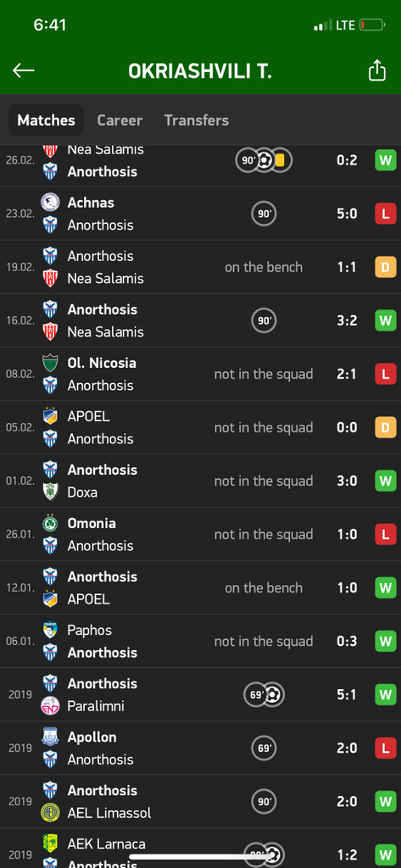The width and height of the screenshot is (401, 868).
Task: Tap the green W badge for Doxa match
Action: pos(386,481)
